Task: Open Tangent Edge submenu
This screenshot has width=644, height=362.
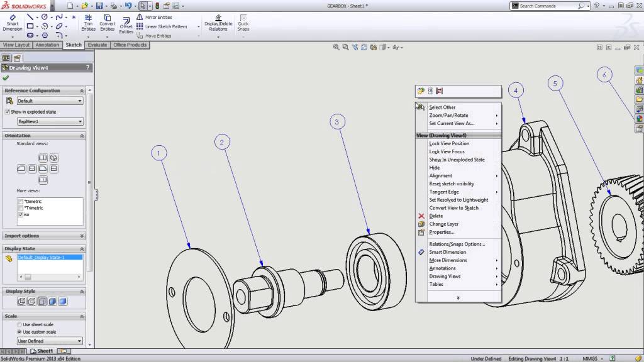Action: pyautogui.click(x=458, y=192)
